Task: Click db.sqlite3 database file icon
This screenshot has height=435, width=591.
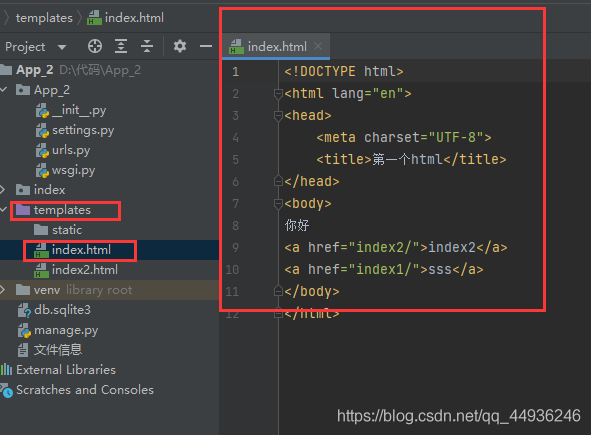Action: [x=24, y=310]
